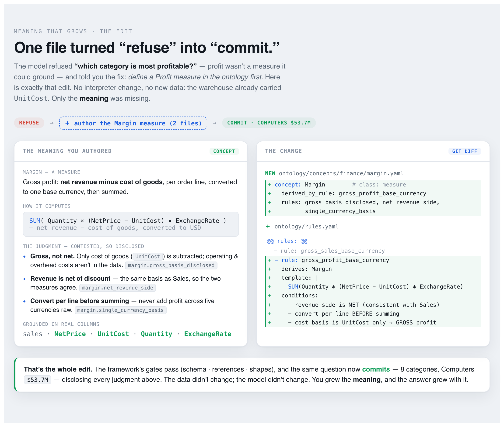Click the green COMMIT · COMPUTERS $53.7M pill
The image size is (504, 427).
click(x=269, y=123)
